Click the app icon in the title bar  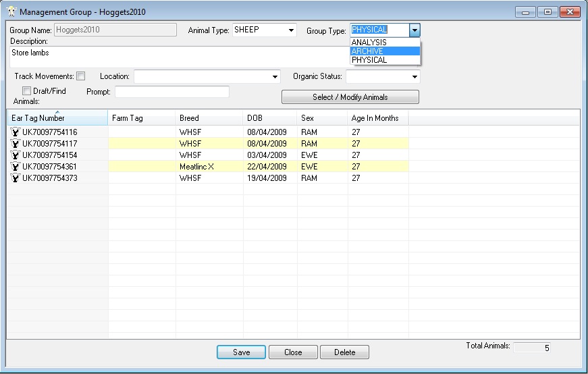11,11
